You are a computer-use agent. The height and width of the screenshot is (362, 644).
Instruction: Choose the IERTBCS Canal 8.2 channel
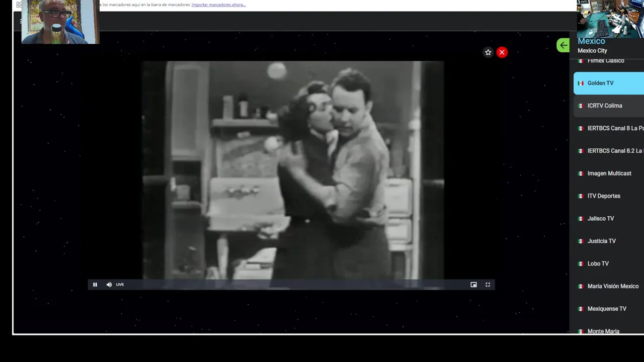point(609,151)
